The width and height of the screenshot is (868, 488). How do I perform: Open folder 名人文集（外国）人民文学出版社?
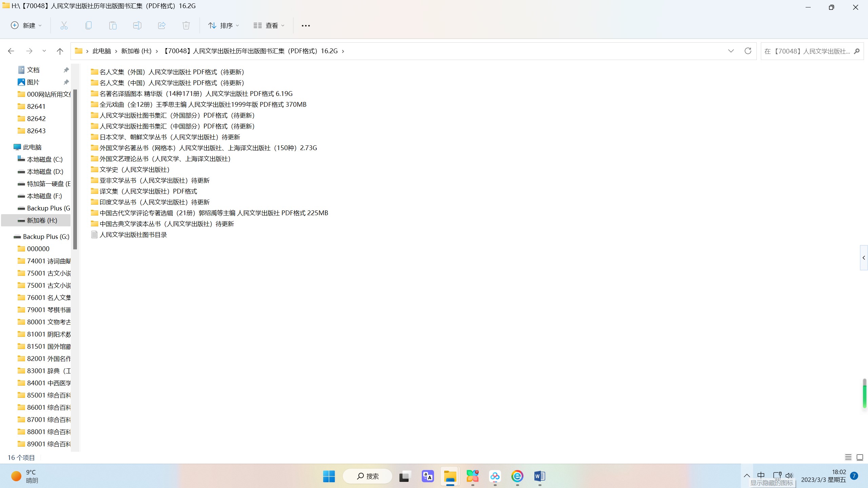(167, 72)
